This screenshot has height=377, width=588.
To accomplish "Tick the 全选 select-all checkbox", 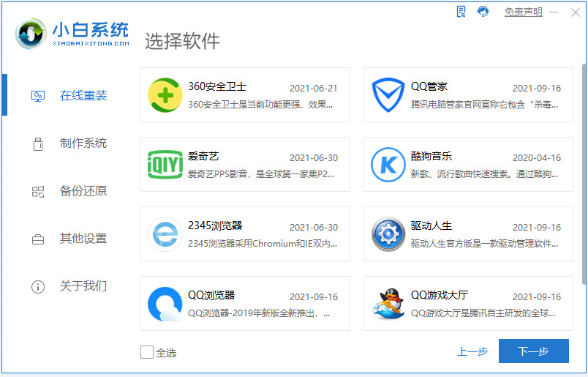I will 147,352.
